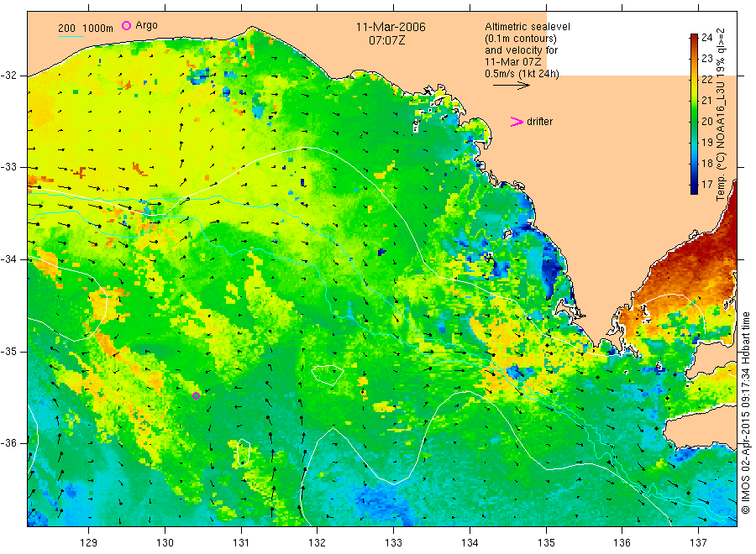Image resolution: width=756 pixels, height=554 pixels.
Task: Click the color bar label '24'
Action: pos(706,38)
